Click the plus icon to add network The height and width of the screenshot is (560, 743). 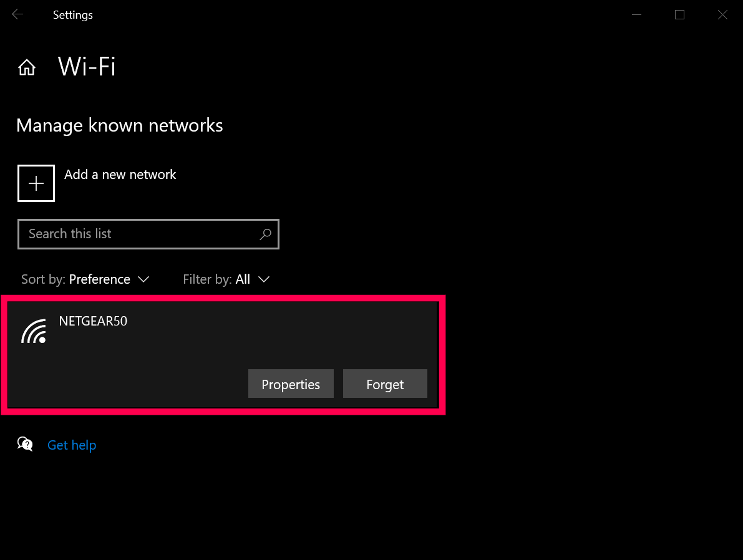click(36, 183)
